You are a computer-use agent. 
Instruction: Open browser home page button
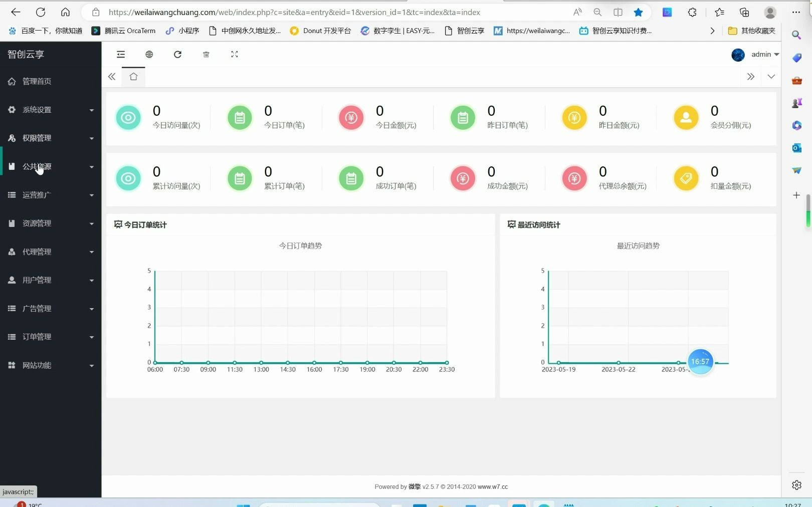coord(65,12)
